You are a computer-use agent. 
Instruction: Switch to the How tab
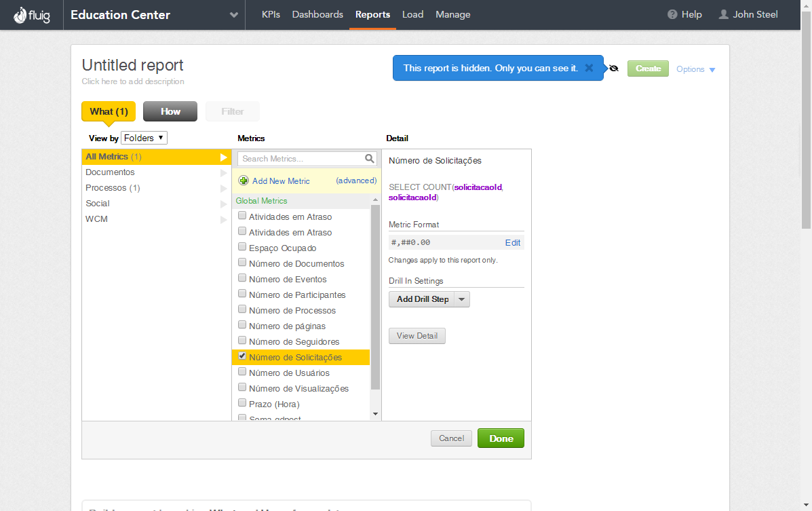click(x=170, y=111)
